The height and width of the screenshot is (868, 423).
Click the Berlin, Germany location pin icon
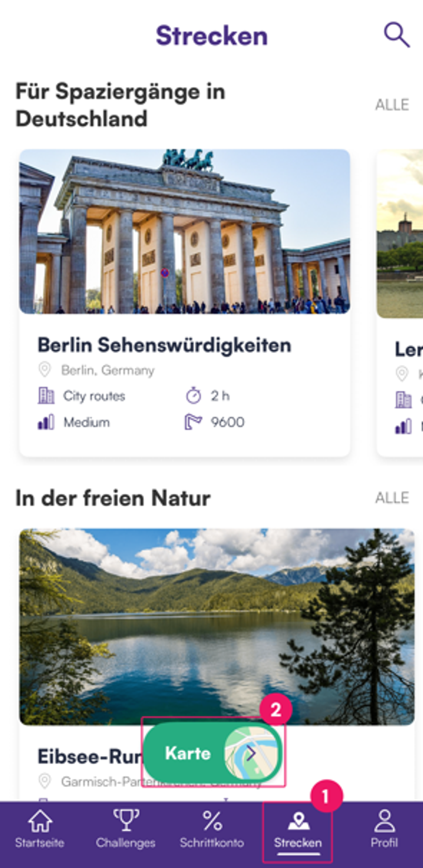(x=45, y=370)
